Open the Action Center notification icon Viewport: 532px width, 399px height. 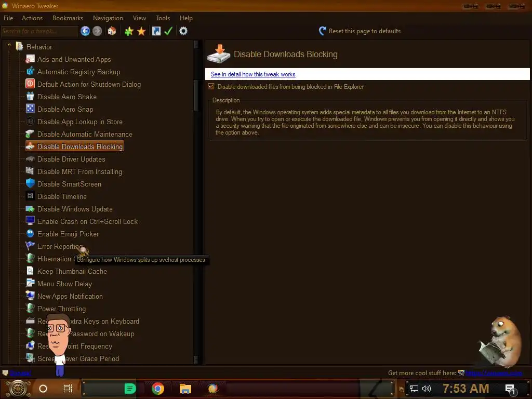click(x=511, y=390)
